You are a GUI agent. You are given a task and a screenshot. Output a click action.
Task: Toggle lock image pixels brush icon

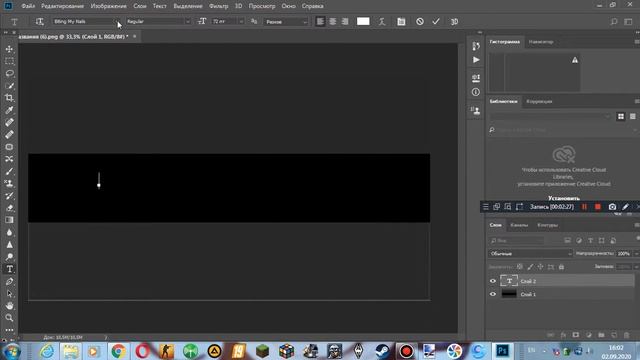click(x=530, y=267)
